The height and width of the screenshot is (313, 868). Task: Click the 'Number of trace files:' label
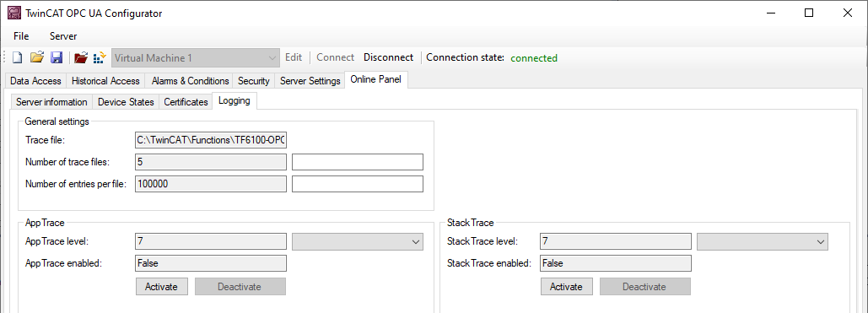(x=67, y=162)
